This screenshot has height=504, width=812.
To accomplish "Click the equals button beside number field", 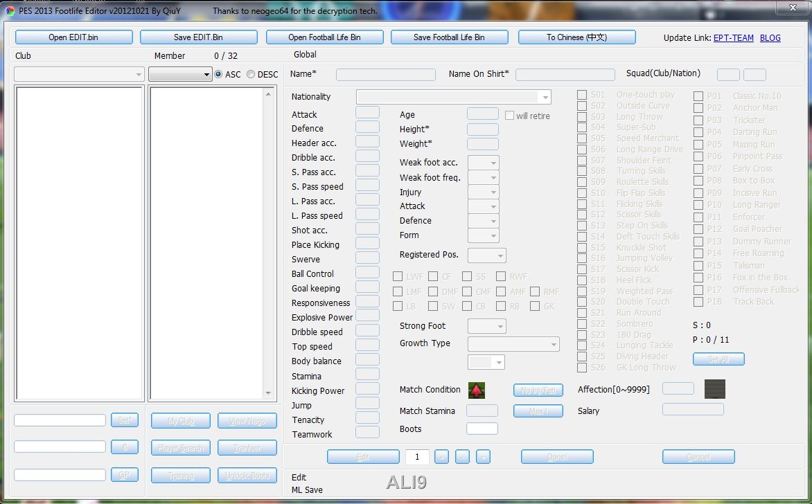I will click(x=483, y=457).
